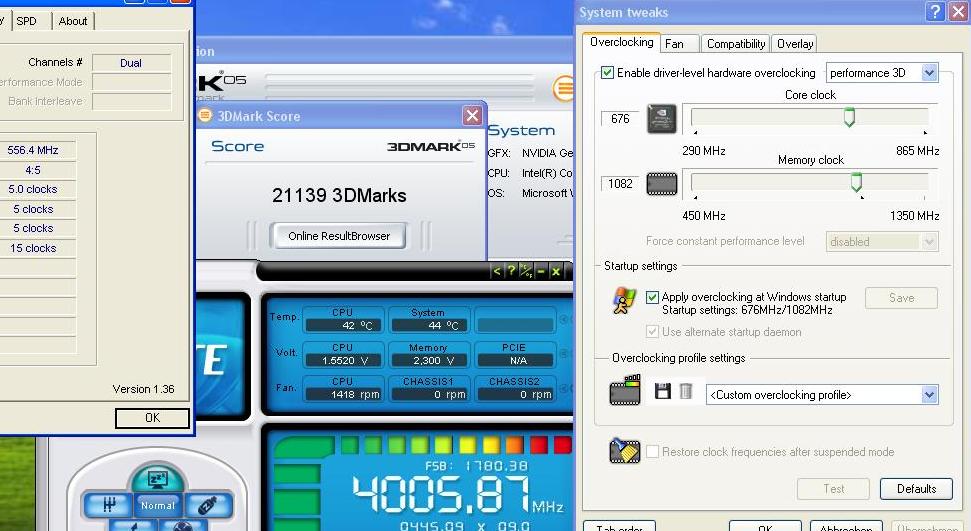Click the 4005.87 MHz frequency display
Image resolution: width=971 pixels, height=531 pixels.
[x=458, y=494]
